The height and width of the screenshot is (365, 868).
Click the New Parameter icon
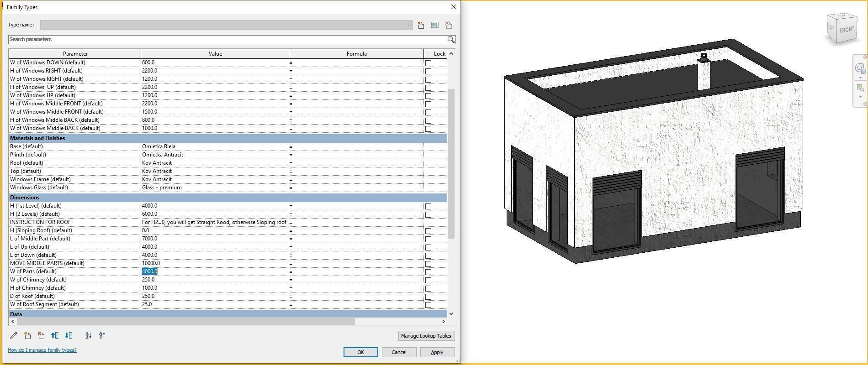pyautogui.click(x=27, y=335)
